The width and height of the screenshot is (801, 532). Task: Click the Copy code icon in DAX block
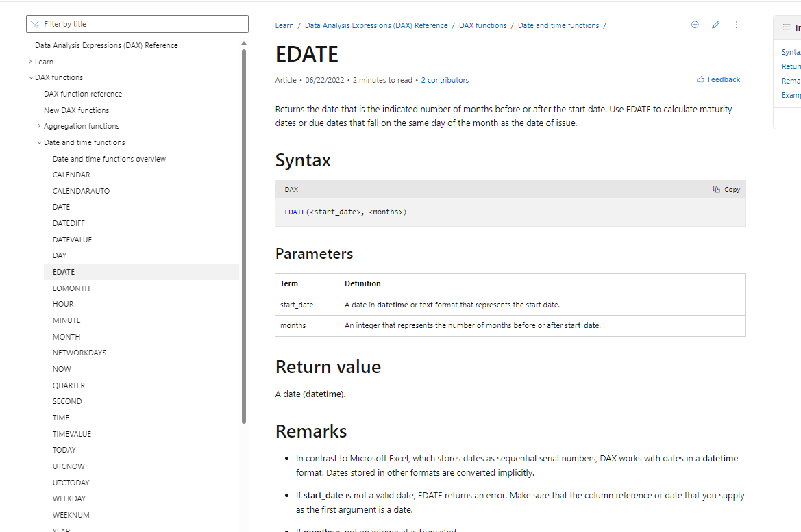716,190
